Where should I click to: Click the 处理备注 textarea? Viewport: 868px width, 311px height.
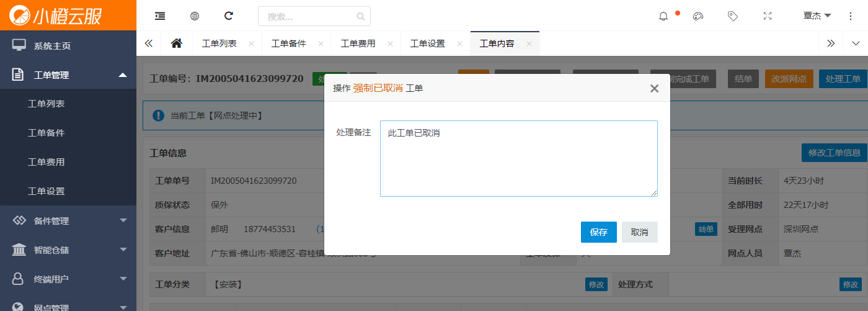519,159
